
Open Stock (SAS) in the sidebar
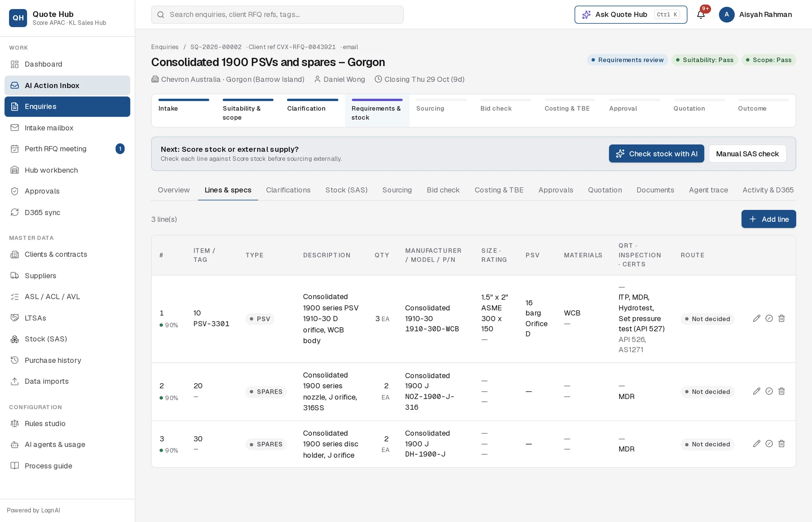(x=67, y=339)
